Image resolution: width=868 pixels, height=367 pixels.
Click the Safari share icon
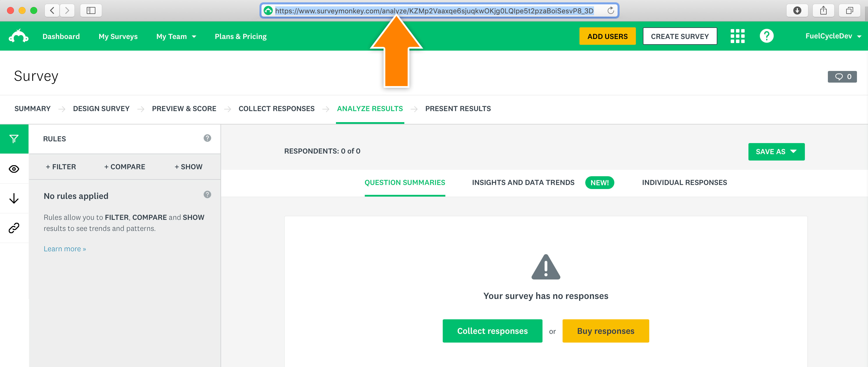[x=823, y=10]
